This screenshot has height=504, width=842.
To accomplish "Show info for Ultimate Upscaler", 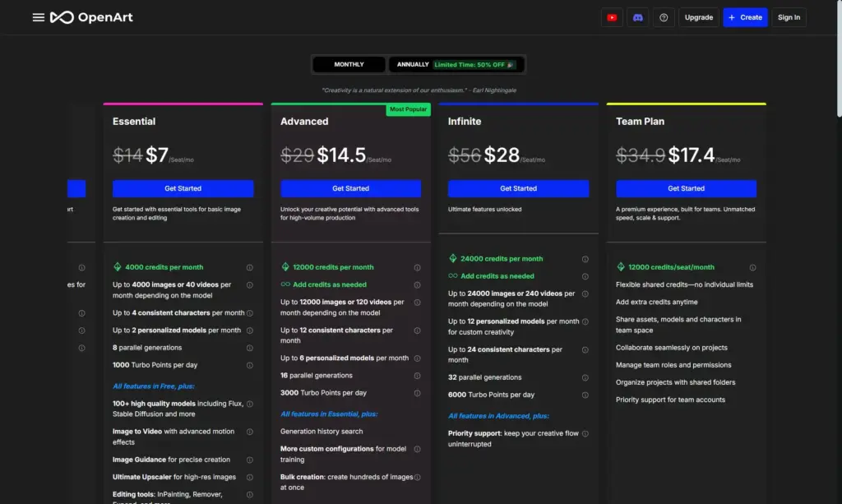I will tap(250, 477).
